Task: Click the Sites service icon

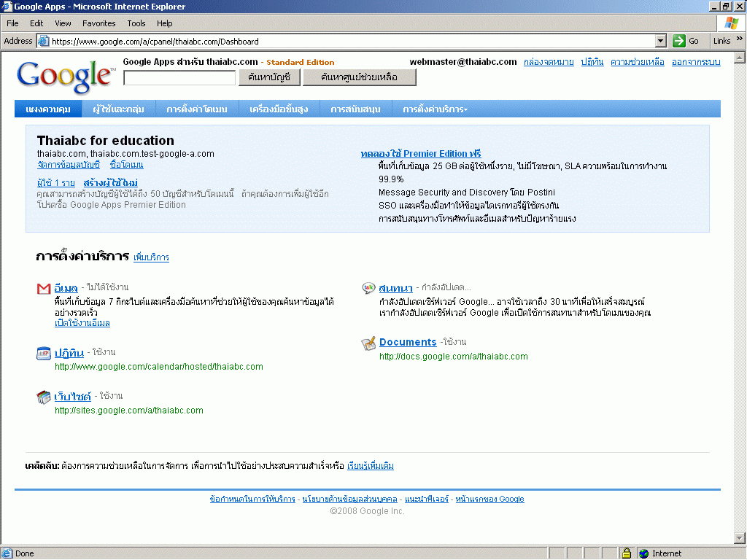Action: tap(44, 397)
